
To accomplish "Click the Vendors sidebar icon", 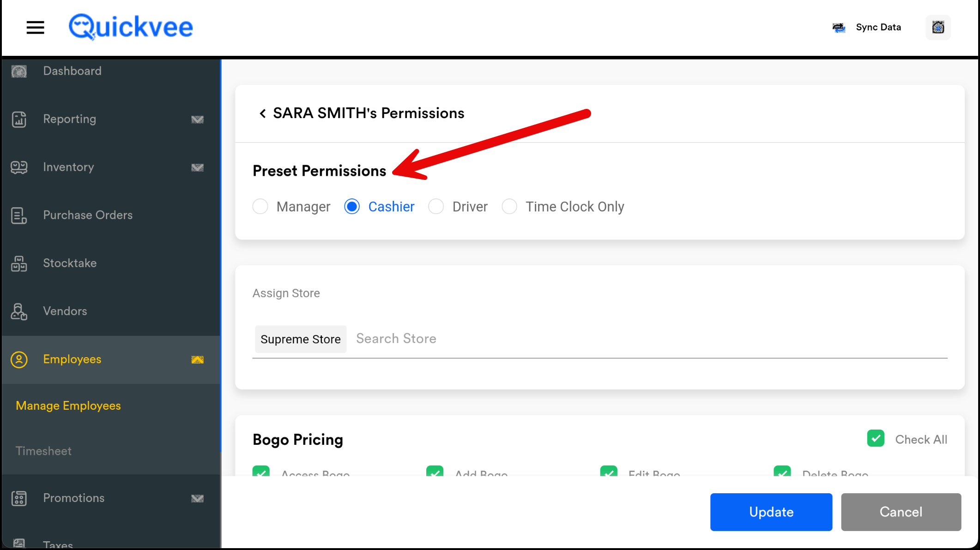I will [19, 311].
